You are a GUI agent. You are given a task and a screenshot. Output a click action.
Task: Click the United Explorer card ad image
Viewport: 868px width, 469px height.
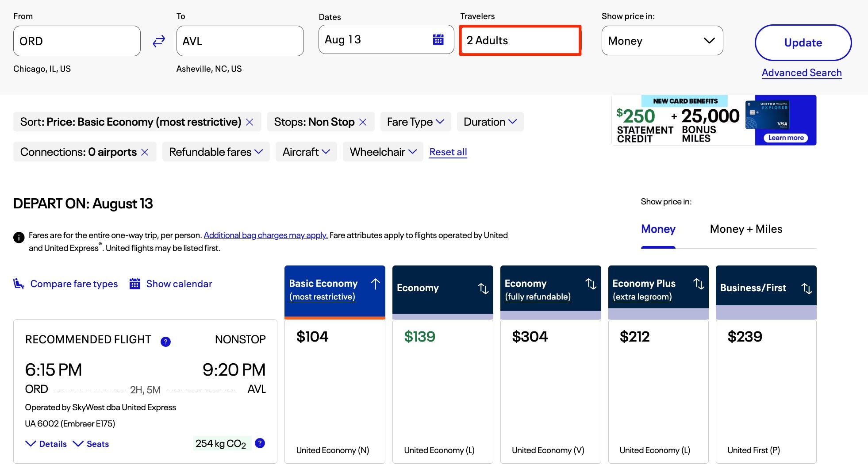pos(767,115)
